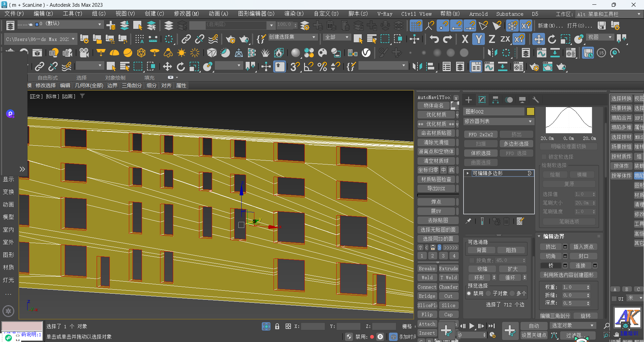Open the 创建选择集 dropdown

pyautogui.click(x=293, y=37)
